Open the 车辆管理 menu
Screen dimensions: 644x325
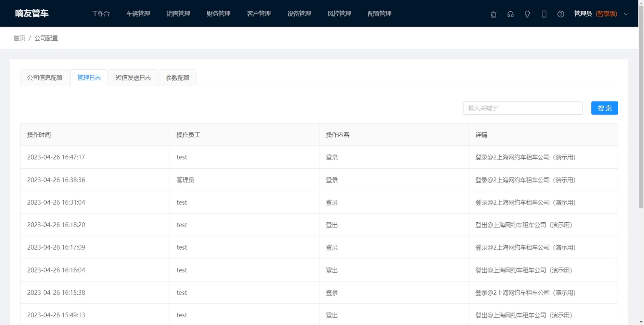[x=138, y=14]
